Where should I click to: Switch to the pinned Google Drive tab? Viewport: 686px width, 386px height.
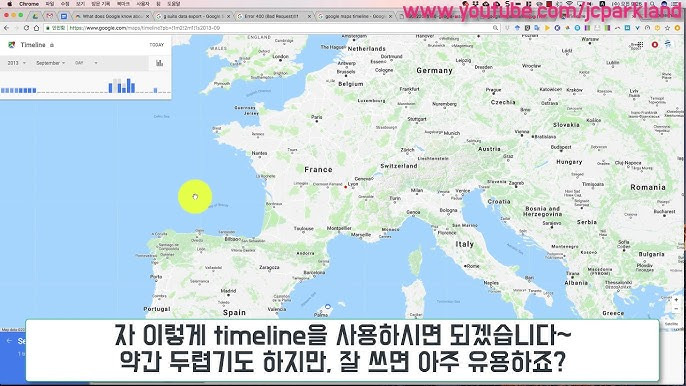coord(35,16)
